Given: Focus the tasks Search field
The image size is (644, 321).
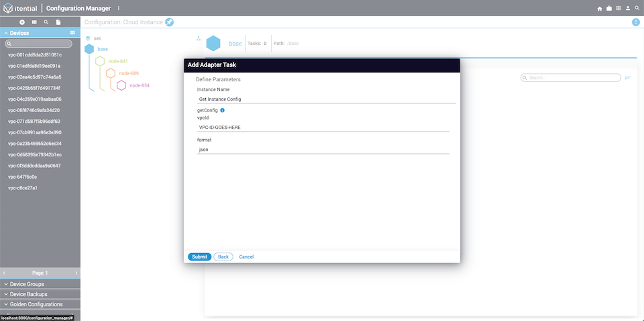Looking at the screenshot, I should 571,78.
